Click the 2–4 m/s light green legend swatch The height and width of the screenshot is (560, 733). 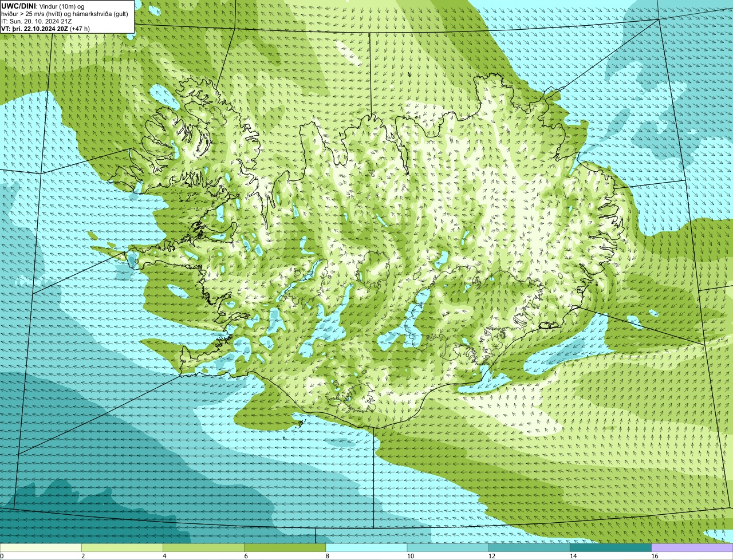tap(122, 548)
